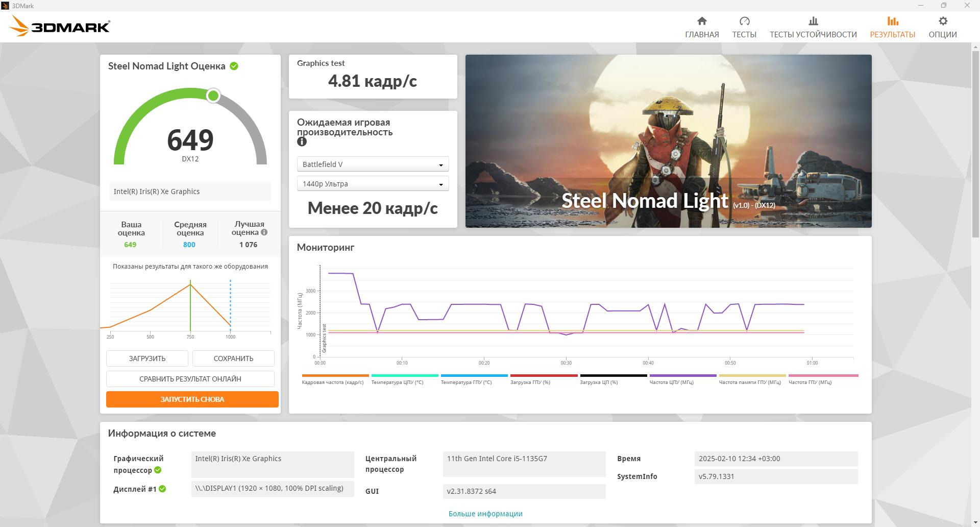The image size is (980, 527).
Task: Click info icon next to Лучшая оценка
Action: (264, 232)
